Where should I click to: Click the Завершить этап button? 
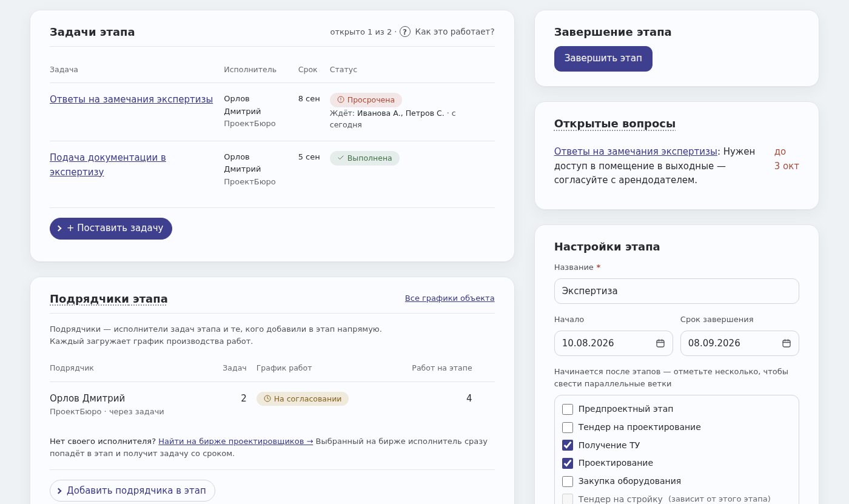coord(603,59)
